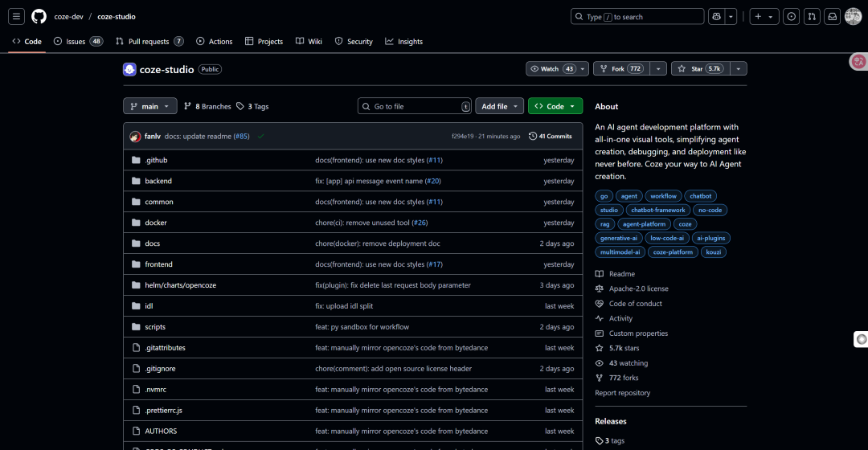View the 41 Commits history

551,137
